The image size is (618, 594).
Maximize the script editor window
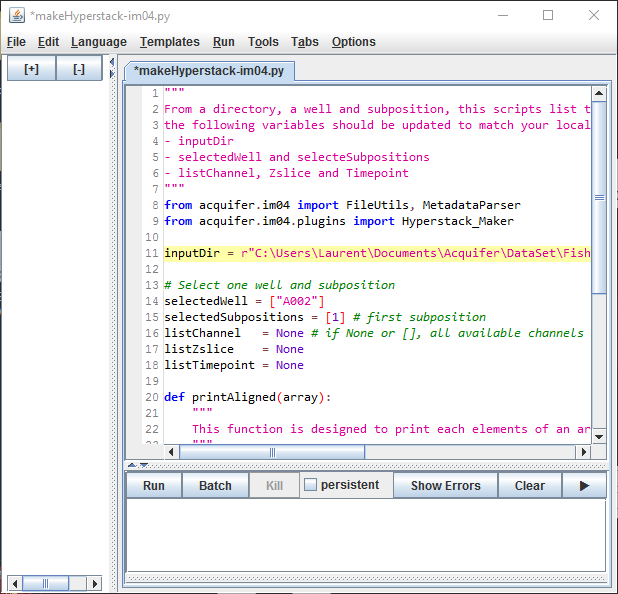point(548,15)
